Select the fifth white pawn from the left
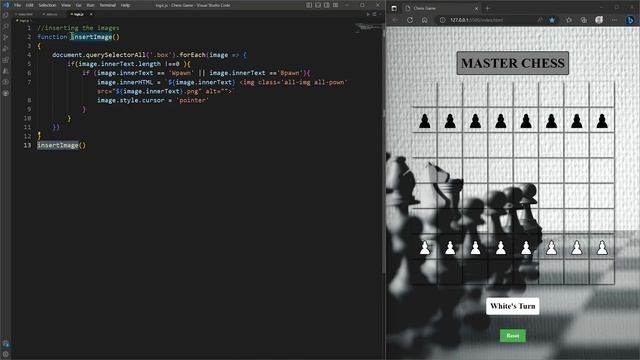Image resolution: width=640 pixels, height=360 pixels. (x=526, y=247)
